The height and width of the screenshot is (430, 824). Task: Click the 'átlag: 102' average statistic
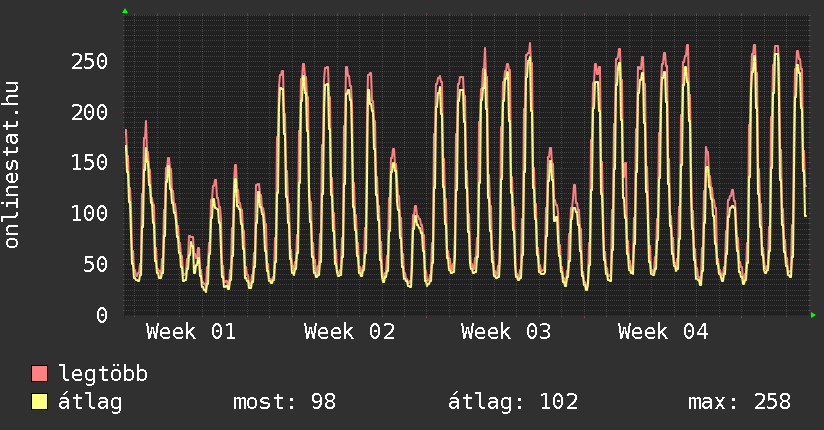[514, 402]
